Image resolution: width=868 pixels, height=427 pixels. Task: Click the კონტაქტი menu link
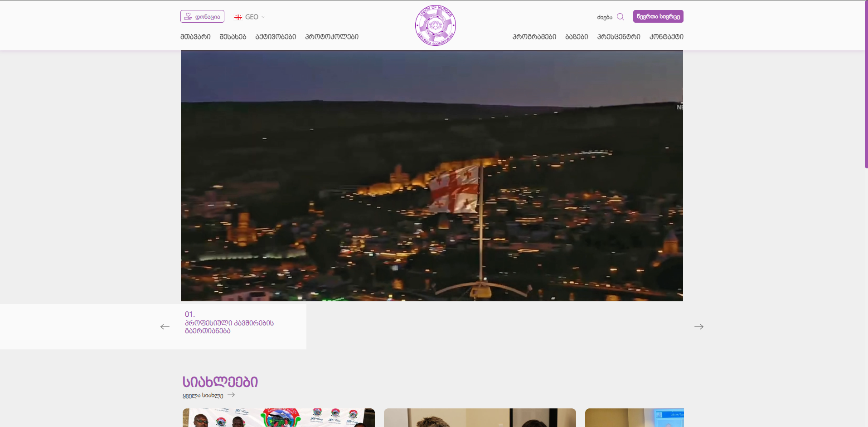click(x=666, y=37)
